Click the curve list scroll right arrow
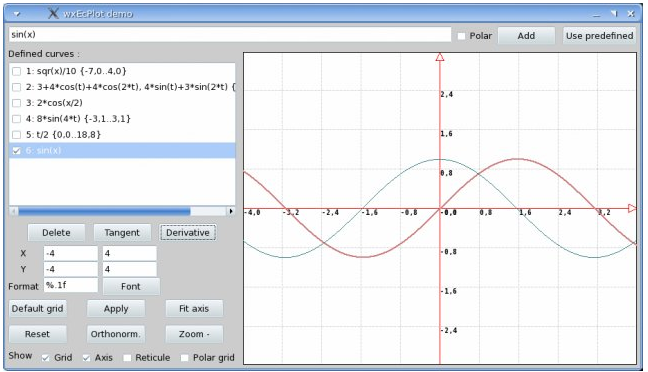The height and width of the screenshot is (372, 648). pyautogui.click(x=231, y=211)
